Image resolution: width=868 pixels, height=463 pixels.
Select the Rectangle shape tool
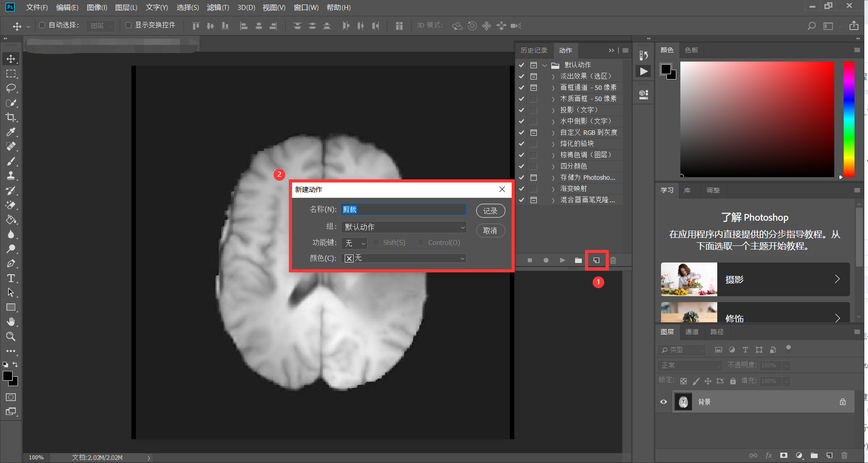[11, 307]
